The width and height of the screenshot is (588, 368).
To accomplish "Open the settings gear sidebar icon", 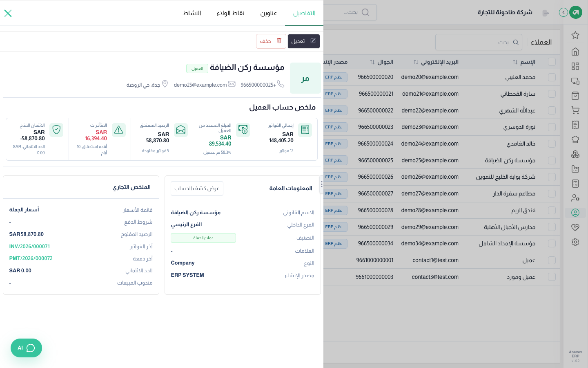I will pyautogui.click(x=575, y=242).
